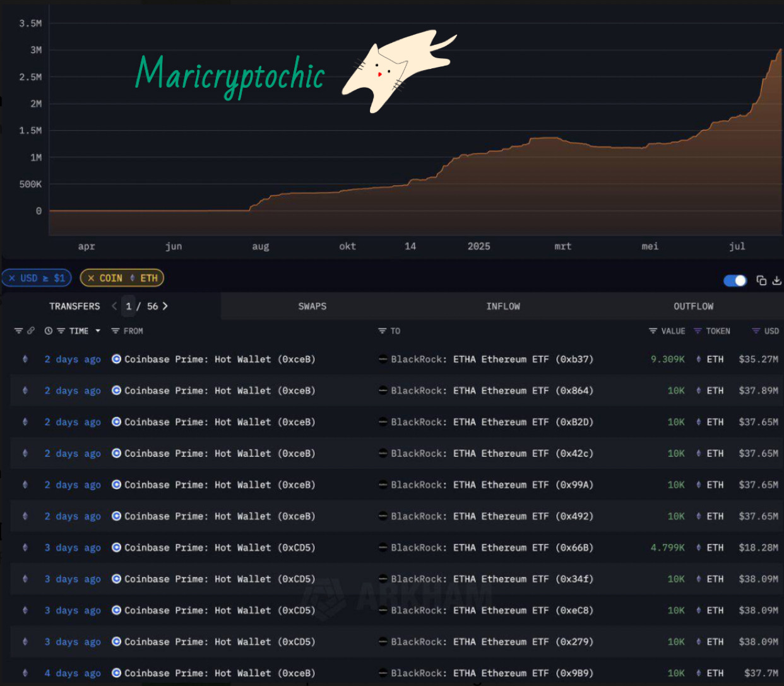Open BlackRock ETHA Ethereum ETF (0xb37)
Image resolution: width=784 pixels, height=686 pixels.
492,359
